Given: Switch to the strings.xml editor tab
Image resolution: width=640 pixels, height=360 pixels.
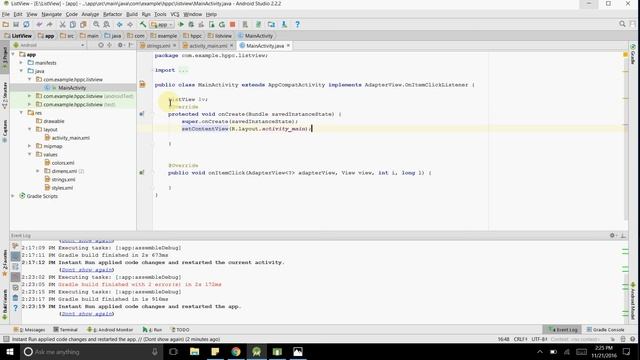Looking at the screenshot, I should pyautogui.click(x=158, y=46).
